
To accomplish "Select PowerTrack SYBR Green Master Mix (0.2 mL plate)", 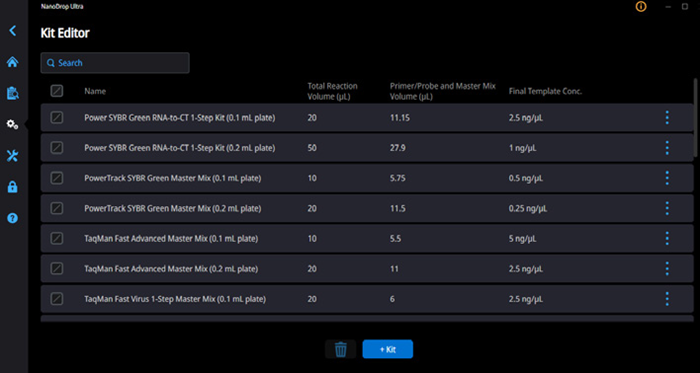I will [173, 208].
